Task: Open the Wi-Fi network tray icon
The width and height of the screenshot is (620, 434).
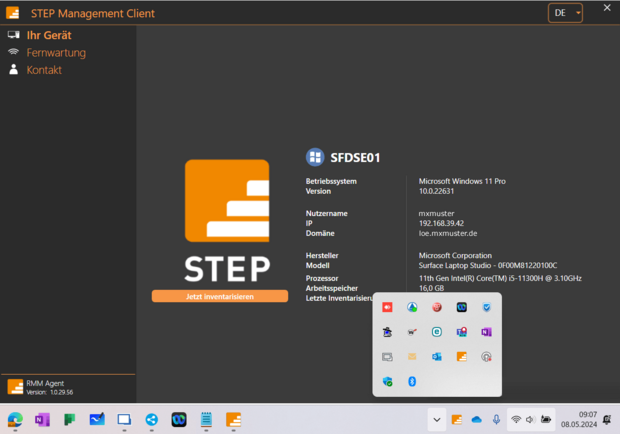Action: 516,419
